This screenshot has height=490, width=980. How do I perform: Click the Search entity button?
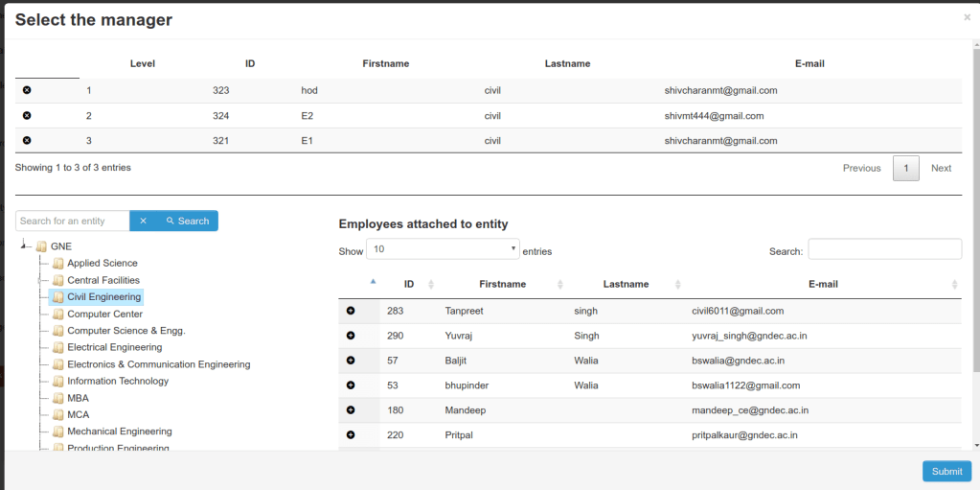point(188,221)
